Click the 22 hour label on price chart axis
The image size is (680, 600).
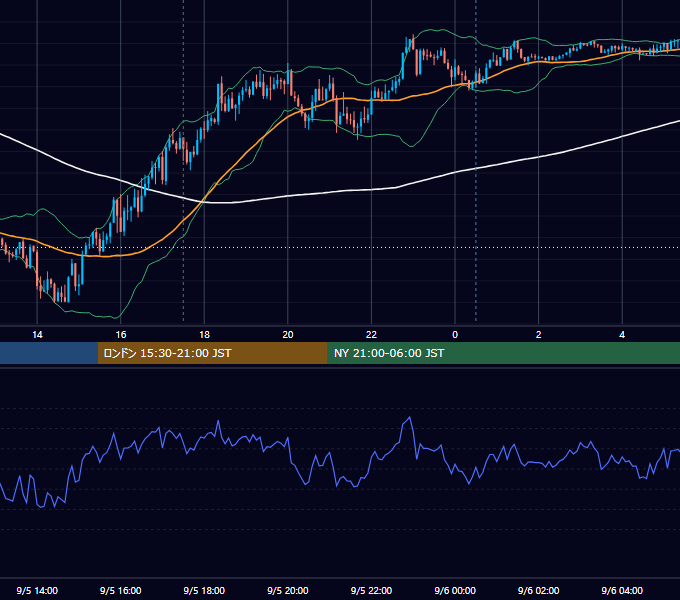[371, 335]
